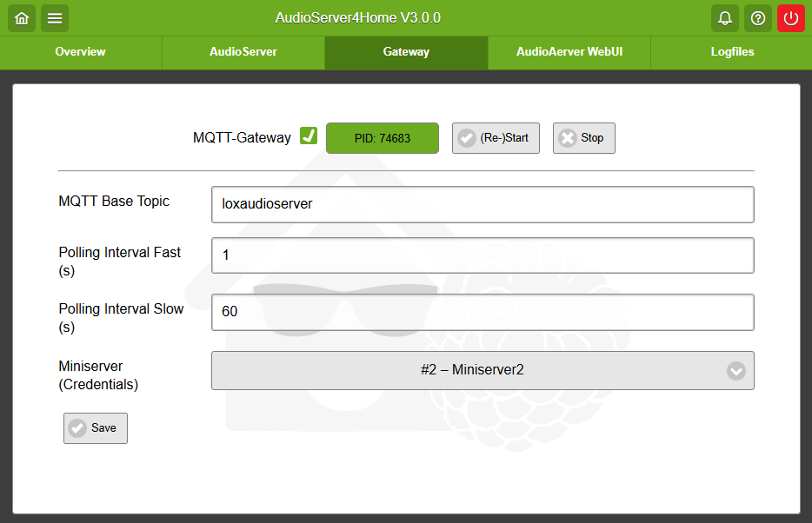
Task: Click the PID: 74683 status button
Action: (x=383, y=138)
